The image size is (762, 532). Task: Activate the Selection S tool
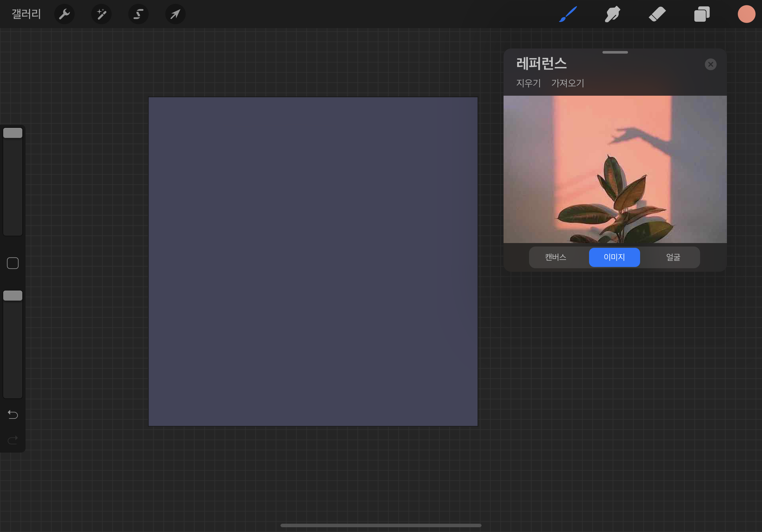138,14
